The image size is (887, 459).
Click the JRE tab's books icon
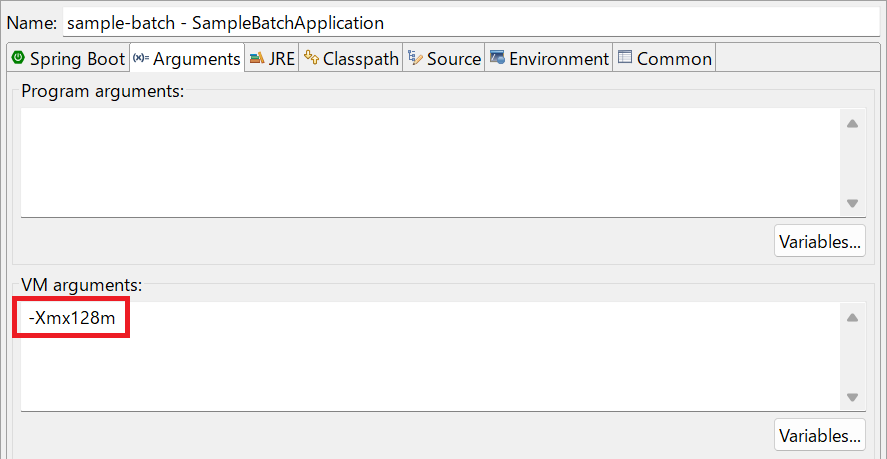click(x=257, y=58)
